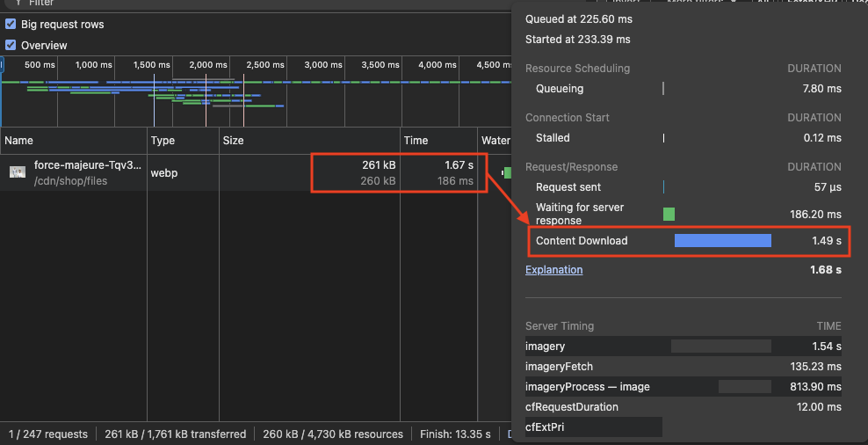Click the webp type cell
Viewport: 868px width, 445px height.
pos(164,173)
